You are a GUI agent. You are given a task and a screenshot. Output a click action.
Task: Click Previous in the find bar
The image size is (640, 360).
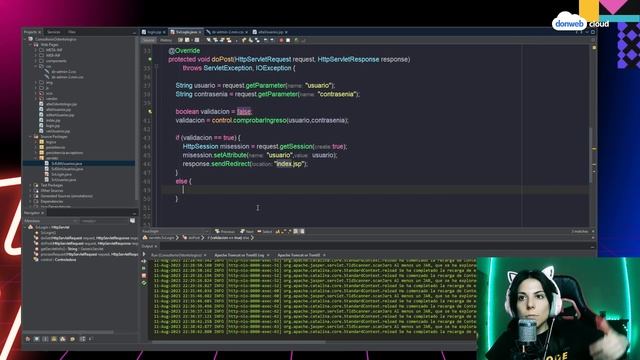click(x=225, y=231)
